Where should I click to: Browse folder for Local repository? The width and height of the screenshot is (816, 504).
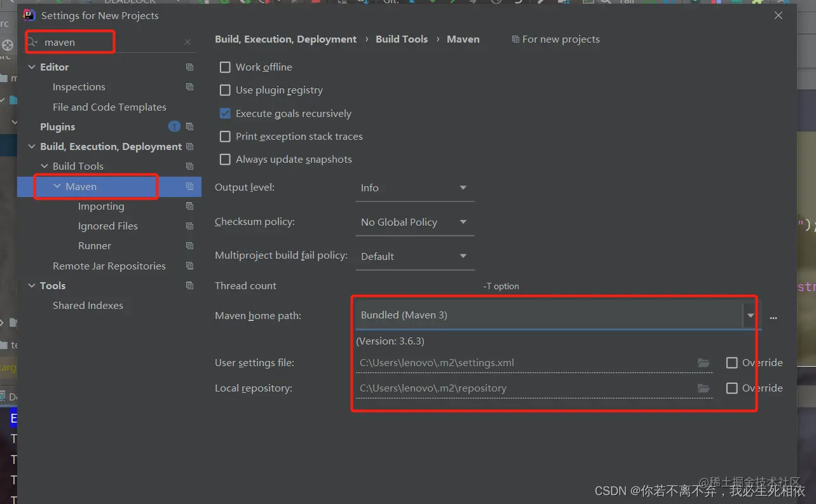[x=704, y=388]
